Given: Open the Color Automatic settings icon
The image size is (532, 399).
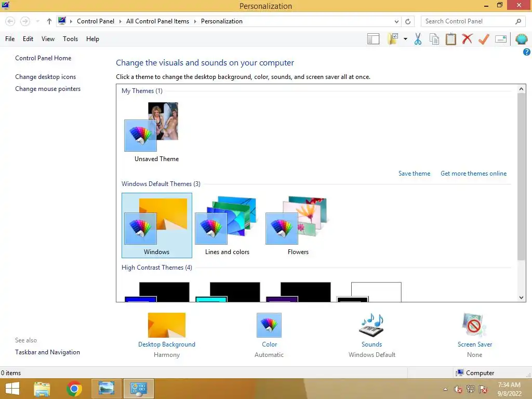Looking at the screenshot, I should click(x=269, y=325).
